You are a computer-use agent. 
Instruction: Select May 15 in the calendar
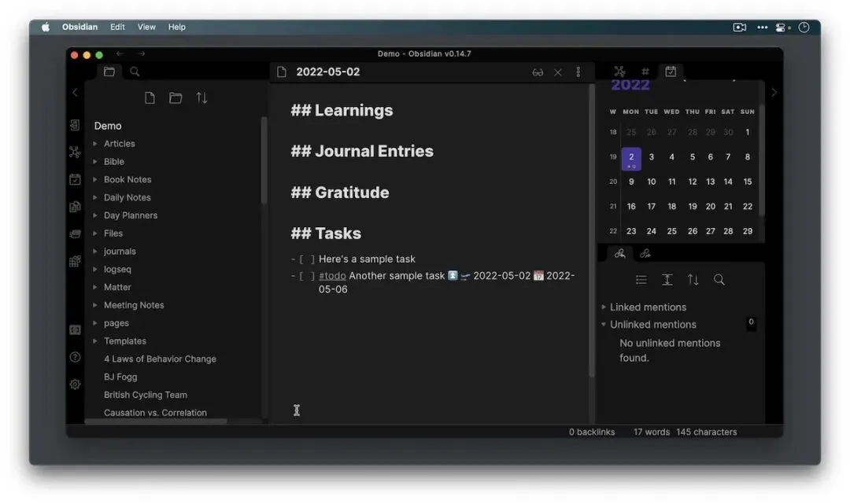(748, 182)
